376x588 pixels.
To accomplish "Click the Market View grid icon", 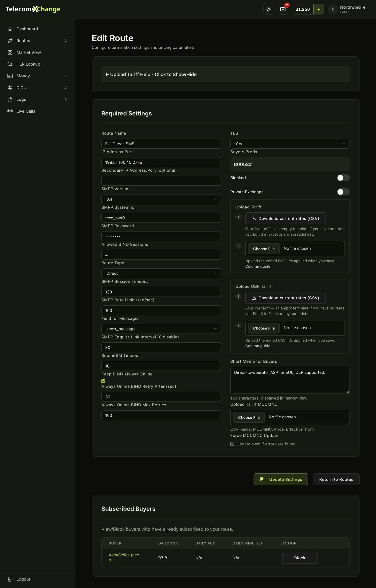I will pos(10,52).
